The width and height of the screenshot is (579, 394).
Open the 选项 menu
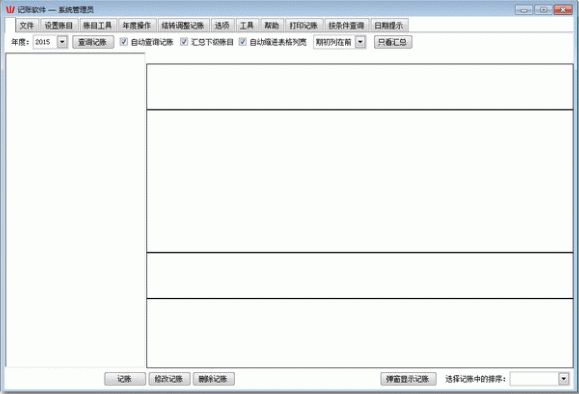coord(222,25)
